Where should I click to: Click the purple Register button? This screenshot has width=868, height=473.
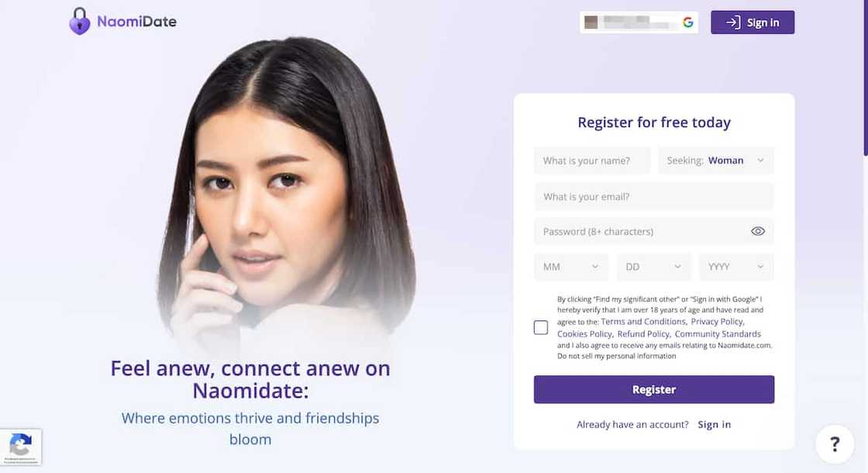click(654, 389)
